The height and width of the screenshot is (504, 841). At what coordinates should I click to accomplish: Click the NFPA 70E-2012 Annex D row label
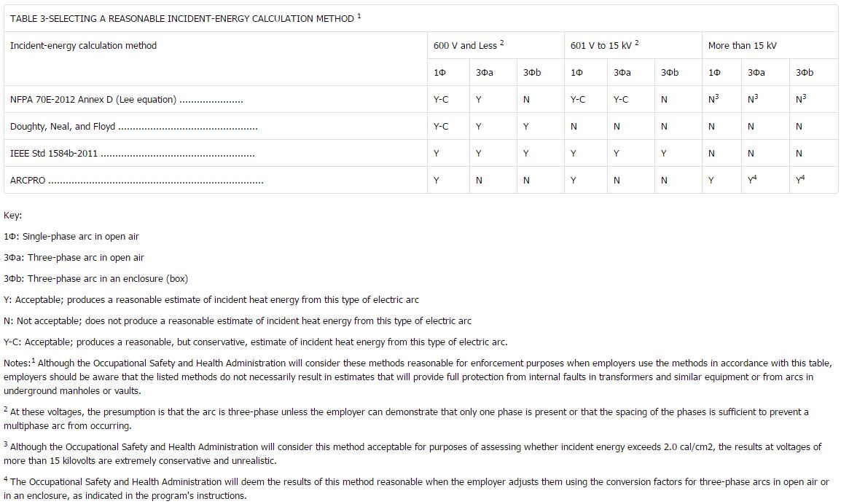click(93, 100)
